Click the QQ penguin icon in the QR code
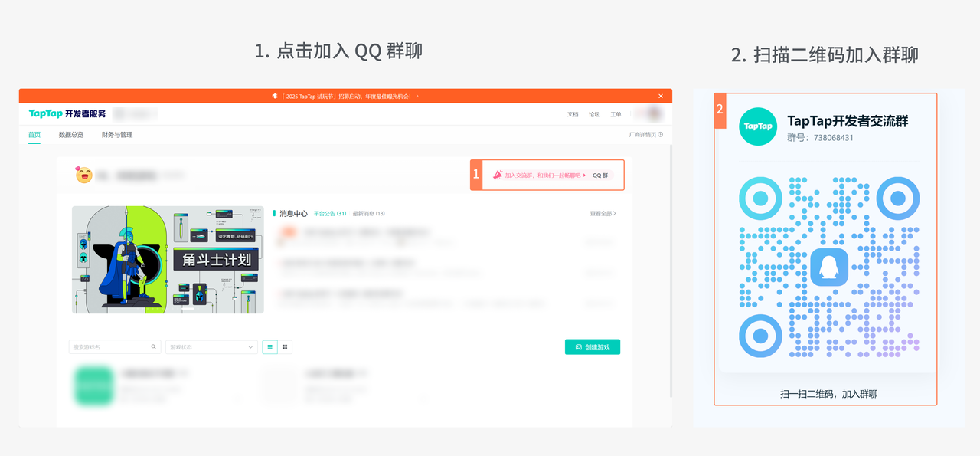The width and height of the screenshot is (980, 456). coord(829,267)
